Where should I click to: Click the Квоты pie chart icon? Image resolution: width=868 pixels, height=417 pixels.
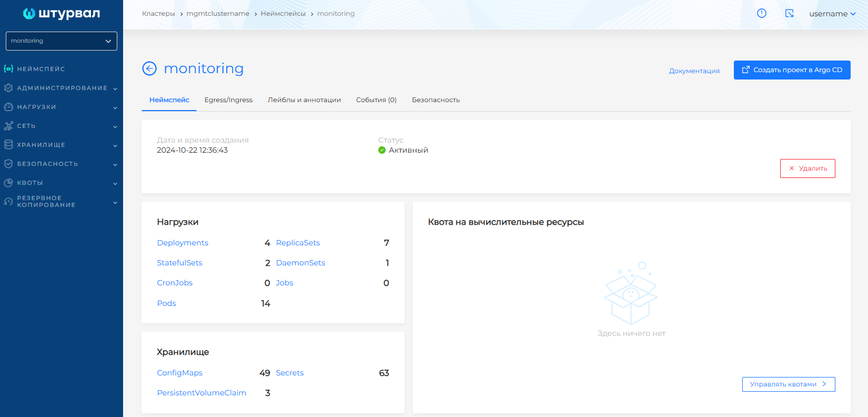pyautogui.click(x=8, y=183)
